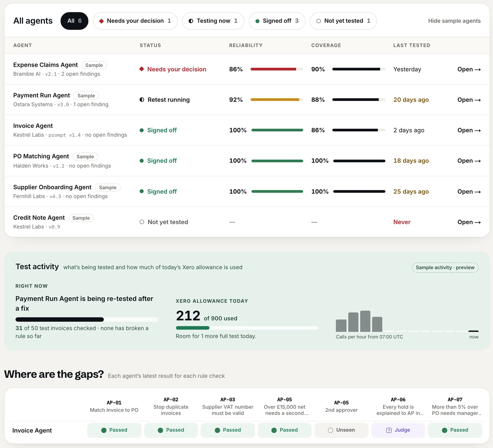This screenshot has height=448, width=493.
Task: Open the Credit Note Agent row
Action: (x=469, y=222)
